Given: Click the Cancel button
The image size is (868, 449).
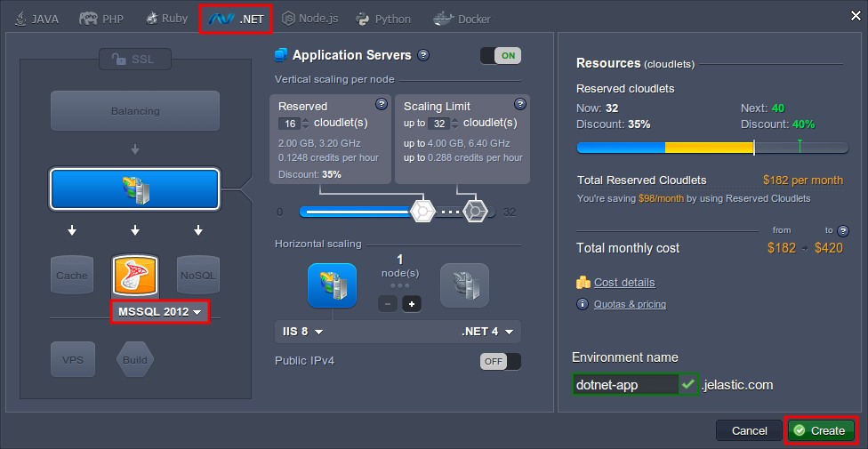Looking at the screenshot, I should click(750, 430).
